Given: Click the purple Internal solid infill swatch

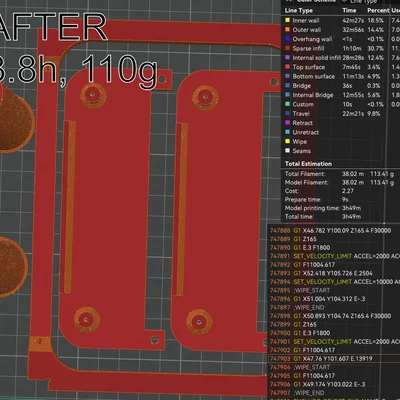Looking at the screenshot, I should [x=287, y=58].
